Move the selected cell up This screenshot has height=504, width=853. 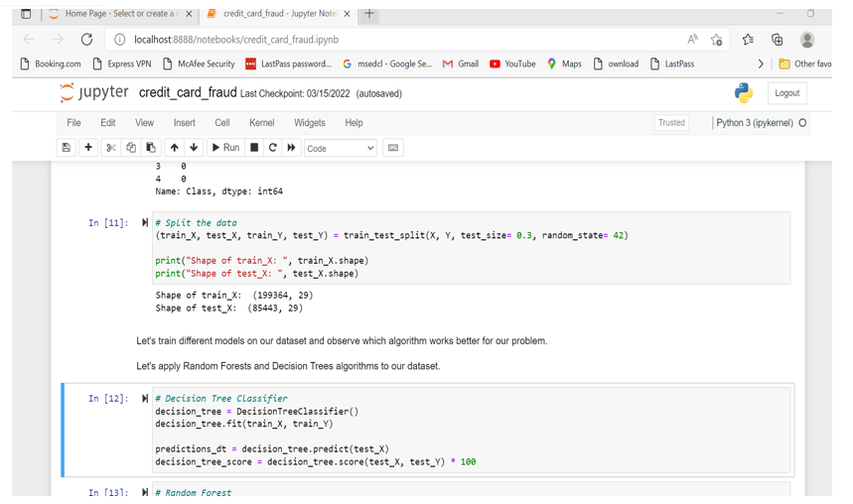point(175,148)
